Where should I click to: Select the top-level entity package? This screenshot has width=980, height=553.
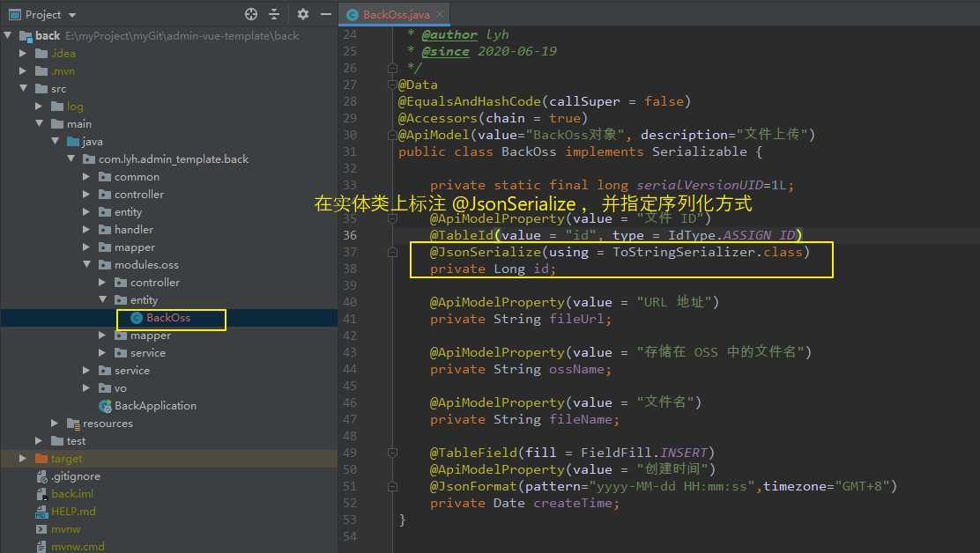point(128,211)
